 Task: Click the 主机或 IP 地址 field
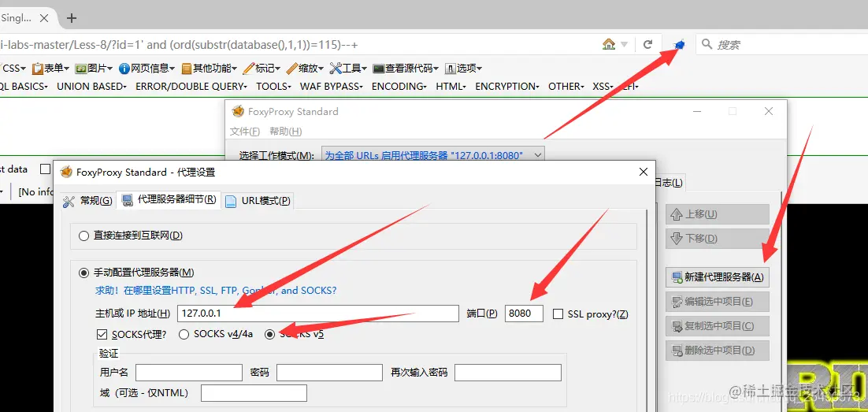pyautogui.click(x=318, y=314)
